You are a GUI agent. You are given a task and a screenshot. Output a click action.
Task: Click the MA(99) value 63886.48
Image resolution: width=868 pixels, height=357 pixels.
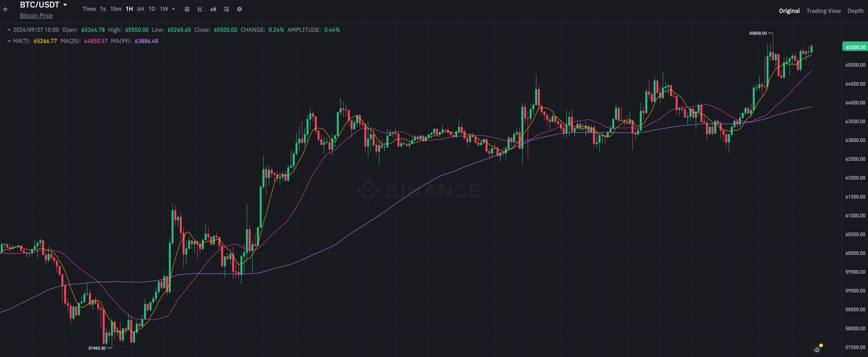(146, 41)
